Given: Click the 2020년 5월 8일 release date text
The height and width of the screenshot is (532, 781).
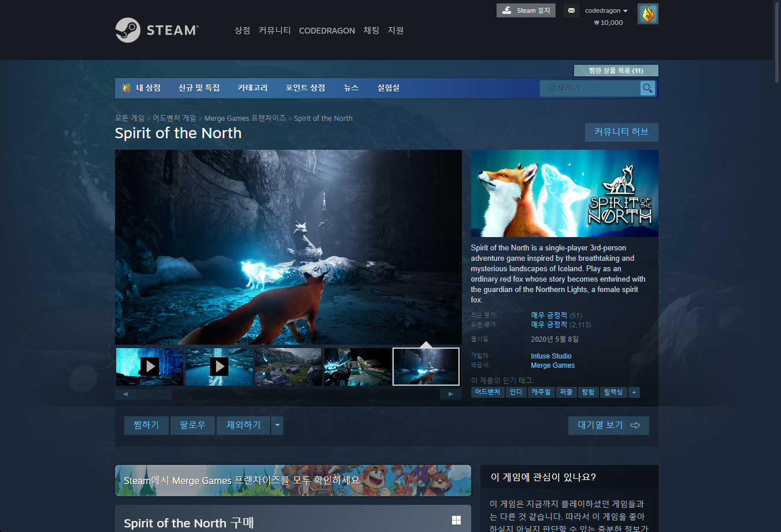Looking at the screenshot, I should tap(554, 339).
